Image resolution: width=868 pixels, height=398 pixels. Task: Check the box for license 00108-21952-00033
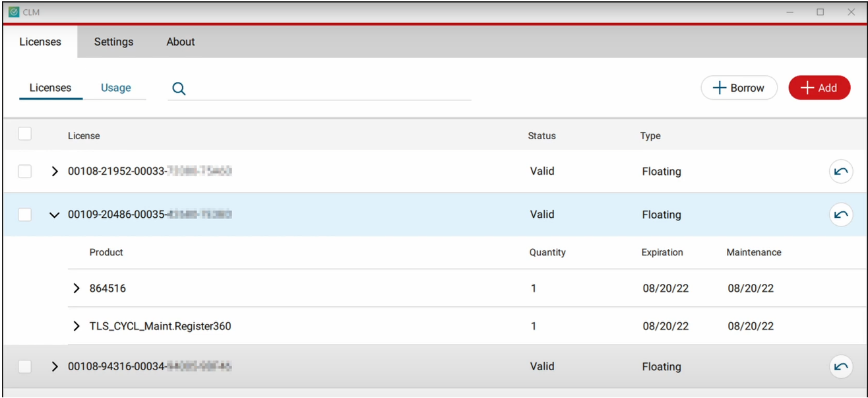[24, 172]
